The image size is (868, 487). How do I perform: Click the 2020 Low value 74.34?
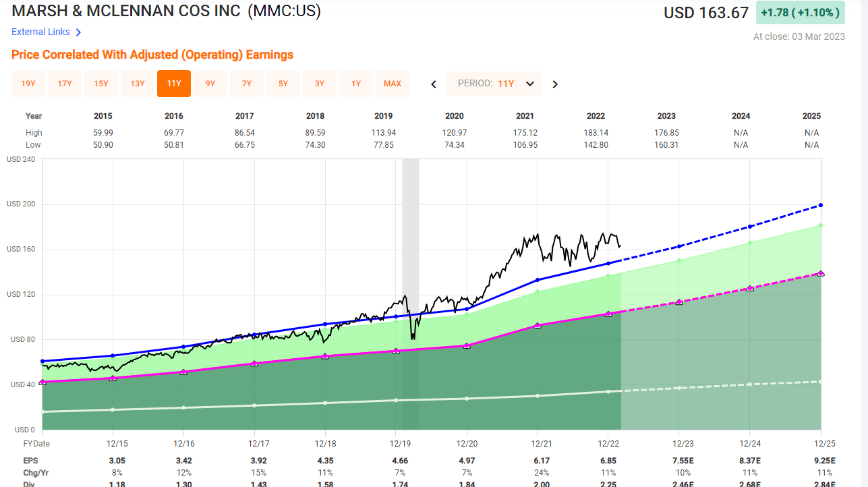click(x=454, y=145)
